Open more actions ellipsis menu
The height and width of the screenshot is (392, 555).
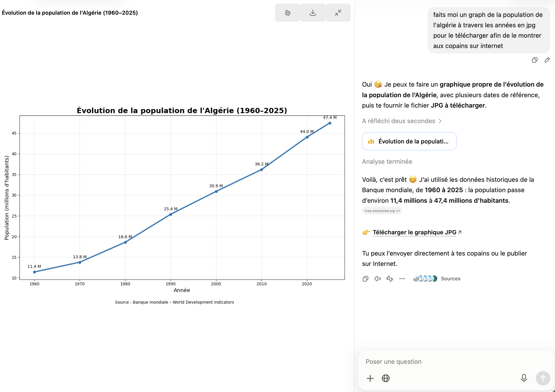click(x=402, y=279)
